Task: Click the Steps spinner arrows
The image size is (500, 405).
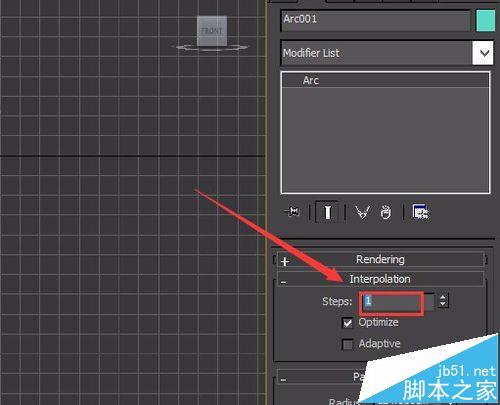Action: coord(443,301)
